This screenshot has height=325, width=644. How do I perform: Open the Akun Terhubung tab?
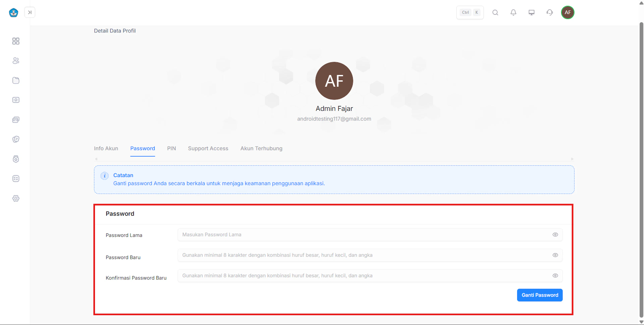(261, 148)
